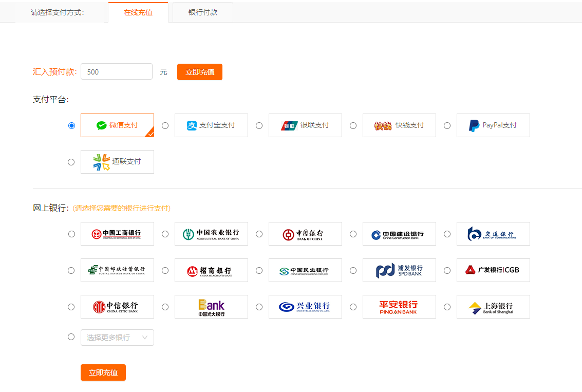Toggle the 微信支付 radio button
This screenshot has height=392, width=582.
(71, 125)
